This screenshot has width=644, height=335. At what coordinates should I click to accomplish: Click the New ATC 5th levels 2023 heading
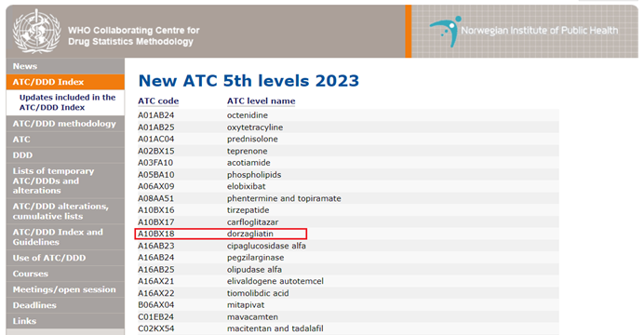[248, 81]
